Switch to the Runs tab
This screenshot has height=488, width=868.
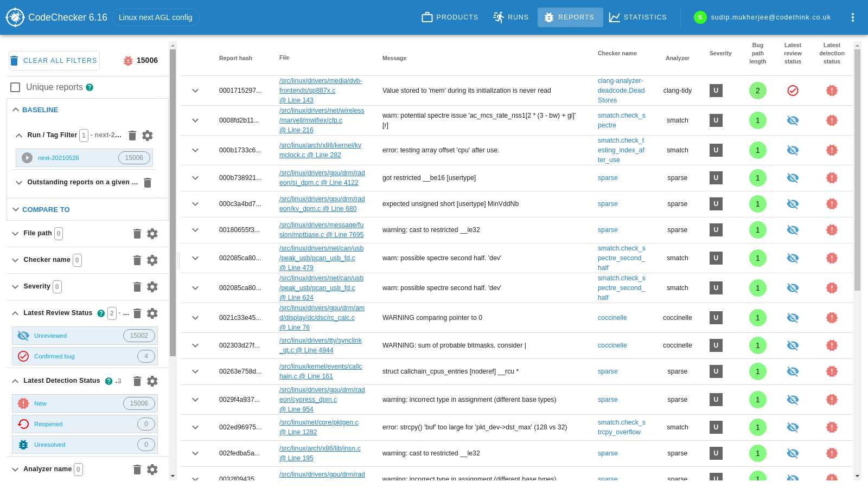(x=510, y=17)
